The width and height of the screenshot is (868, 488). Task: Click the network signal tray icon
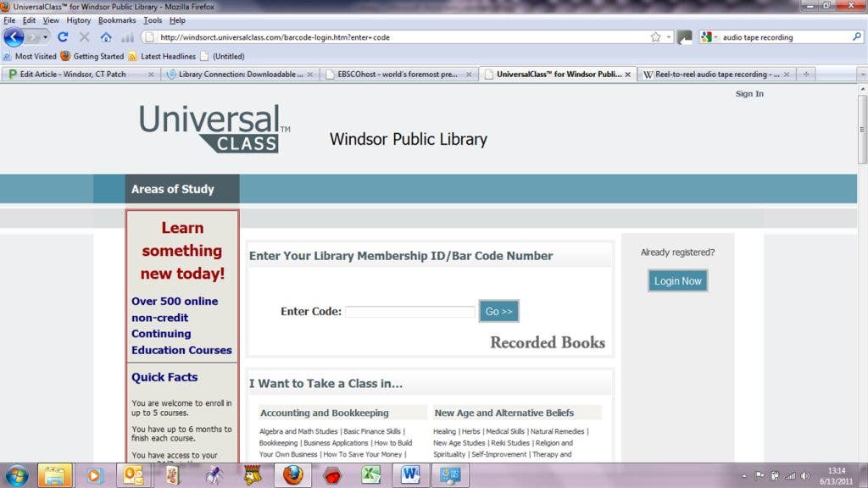click(x=791, y=476)
